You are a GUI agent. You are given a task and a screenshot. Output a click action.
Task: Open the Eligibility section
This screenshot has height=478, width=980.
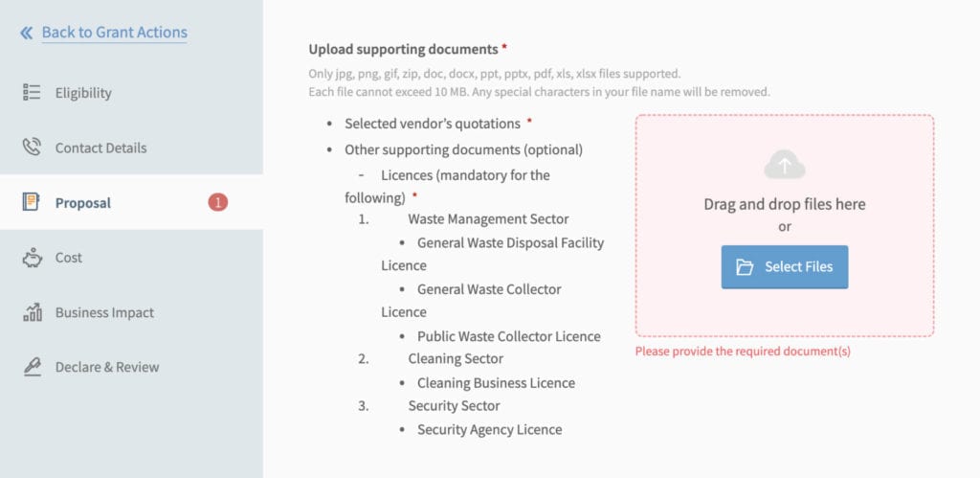[131, 93]
